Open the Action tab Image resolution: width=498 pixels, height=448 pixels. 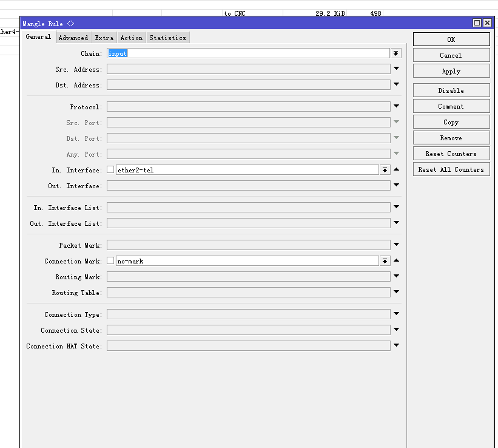pos(132,38)
